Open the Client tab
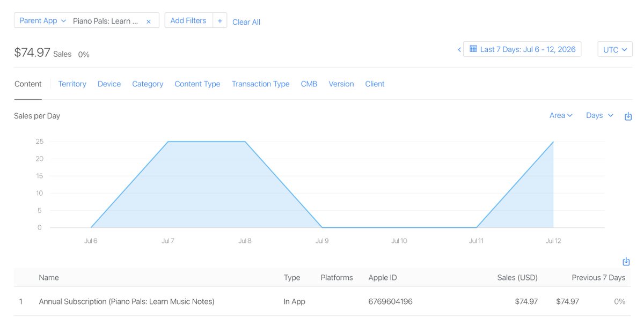The height and width of the screenshot is (326, 644). click(x=375, y=84)
